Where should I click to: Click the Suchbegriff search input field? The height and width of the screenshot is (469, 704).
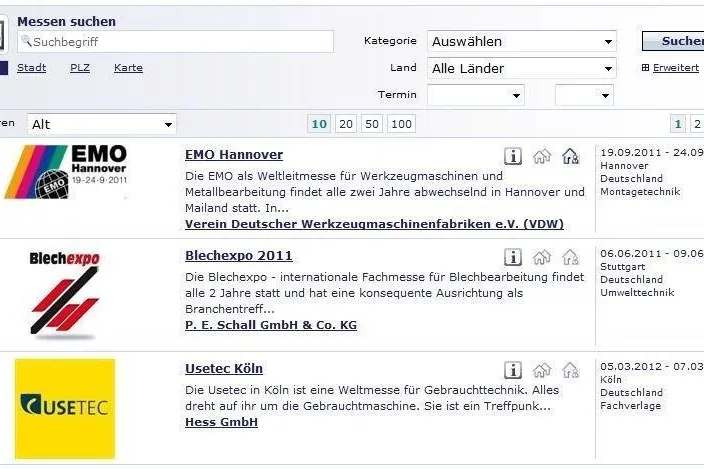pyautogui.click(x=176, y=42)
